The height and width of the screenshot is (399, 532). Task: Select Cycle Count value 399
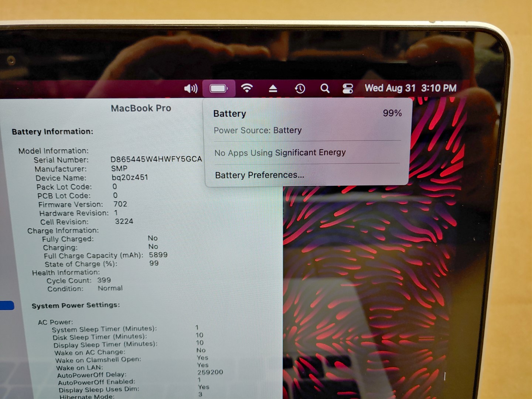(104, 280)
